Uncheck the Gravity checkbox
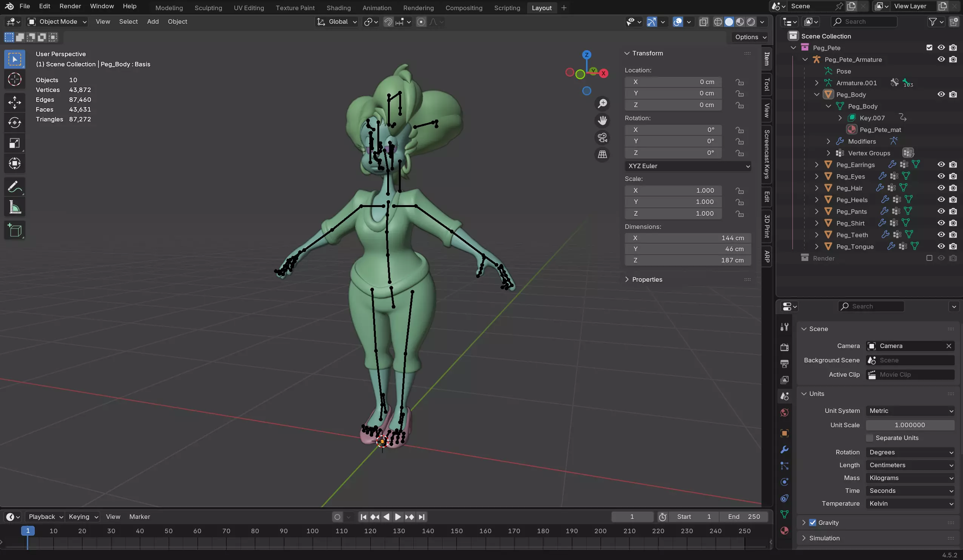The image size is (963, 560). (813, 523)
